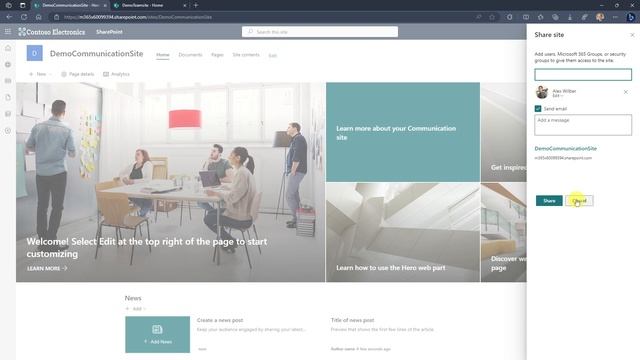Image resolution: width=640 pixels, height=360 pixels.
Task: Open the DemoCommunicationSite link in share panel
Action: click(x=565, y=149)
